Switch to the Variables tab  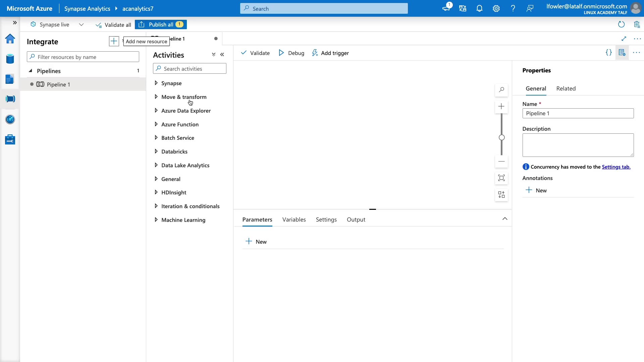(x=294, y=220)
